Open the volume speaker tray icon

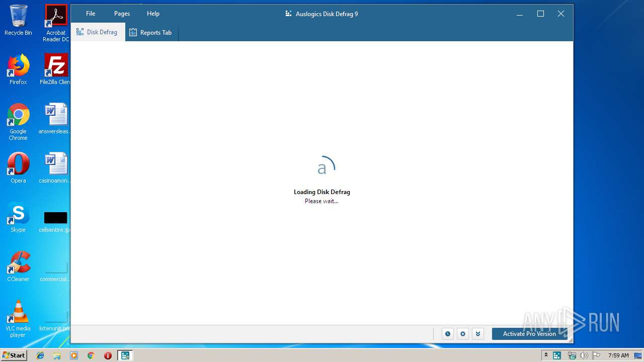click(584, 355)
